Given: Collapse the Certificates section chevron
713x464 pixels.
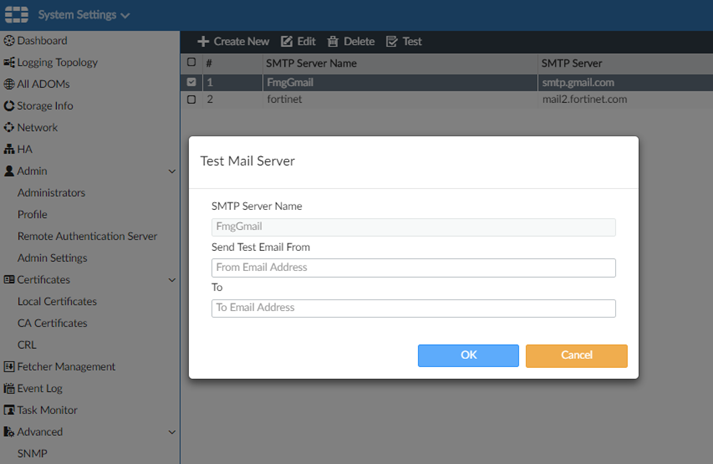Looking at the screenshot, I should click(x=172, y=280).
